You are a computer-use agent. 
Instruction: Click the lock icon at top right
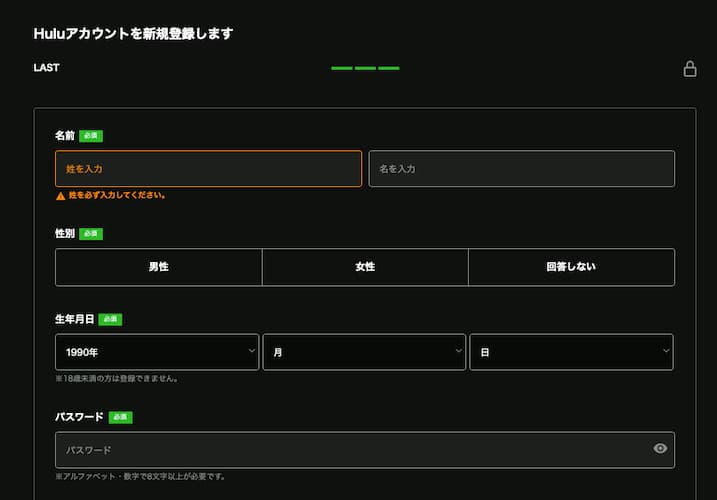[690, 69]
